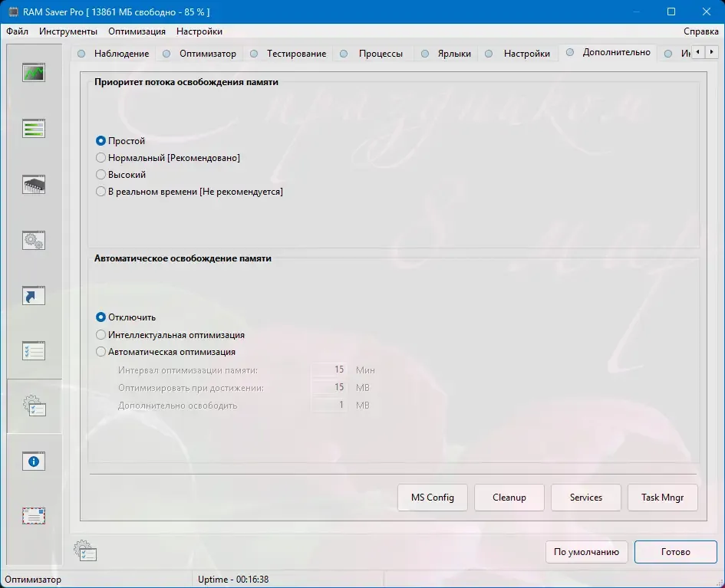Click the Cleanup button

pos(509,498)
